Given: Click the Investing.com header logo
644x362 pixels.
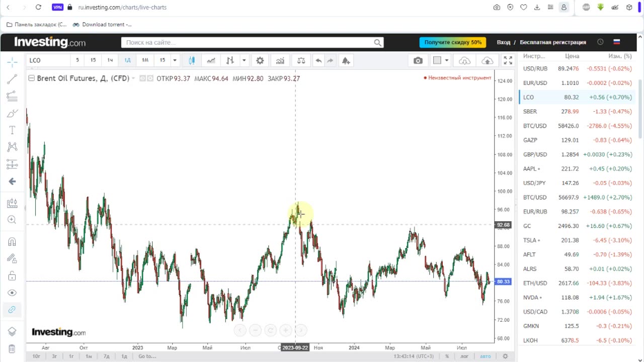Looking at the screenshot, I should [x=50, y=42].
